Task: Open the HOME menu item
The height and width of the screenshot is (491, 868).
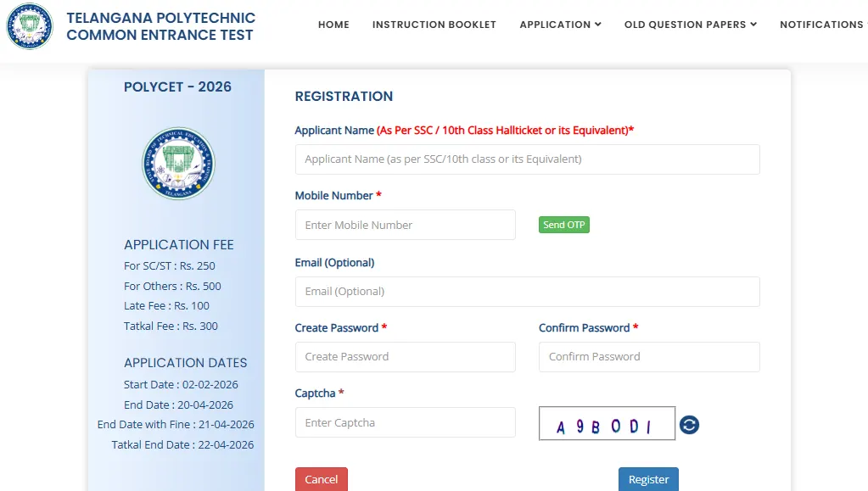Action: 333,25
